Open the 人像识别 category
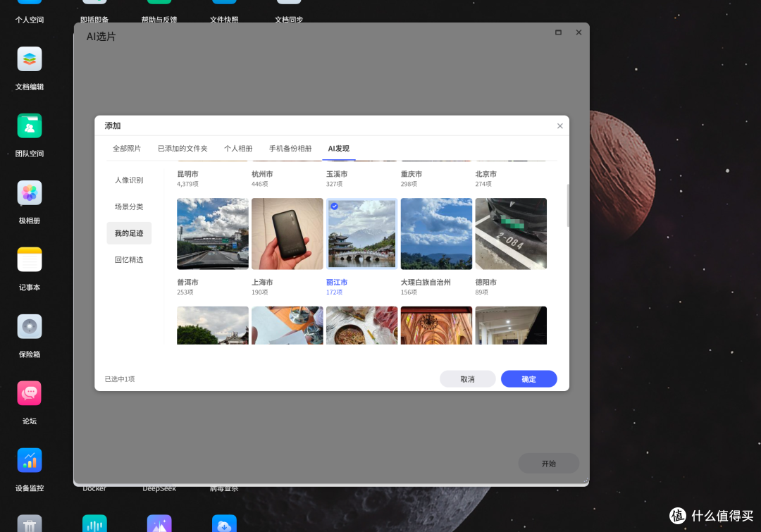 point(129,180)
